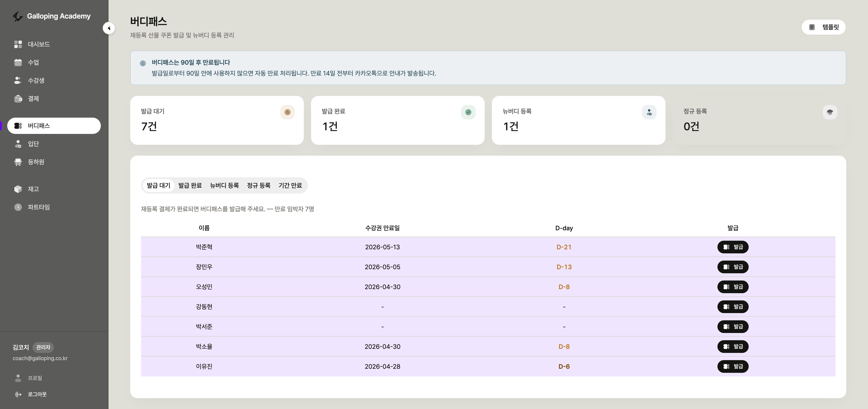
Task: Issue buddy pass for 박준혁
Action: coord(733,247)
